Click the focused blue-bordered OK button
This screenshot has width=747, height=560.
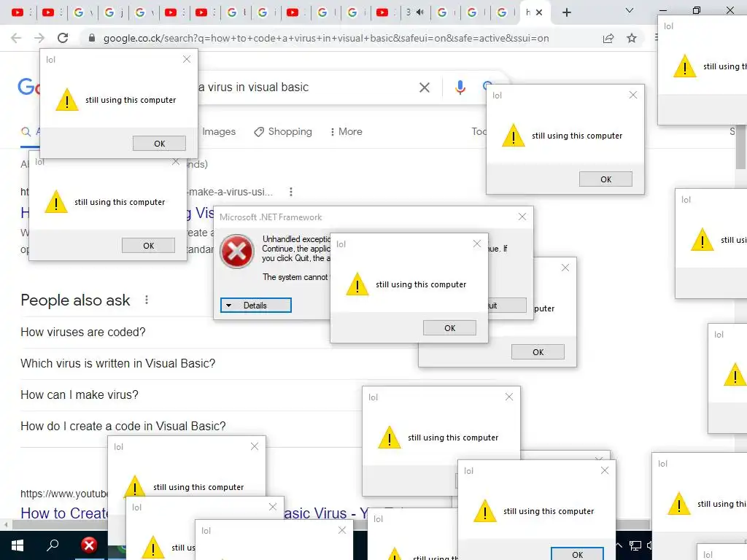(x=578, y=554)
